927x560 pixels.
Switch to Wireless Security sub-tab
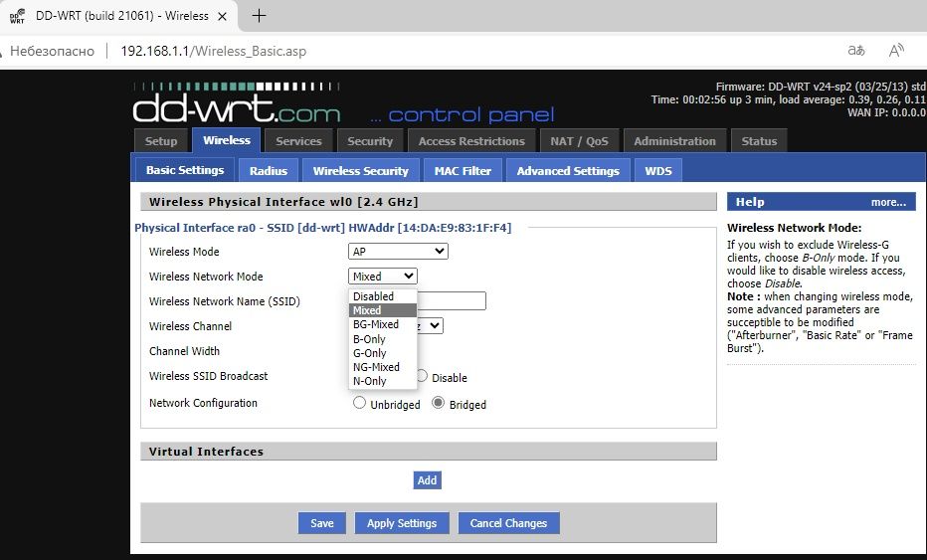pos(361,170)
